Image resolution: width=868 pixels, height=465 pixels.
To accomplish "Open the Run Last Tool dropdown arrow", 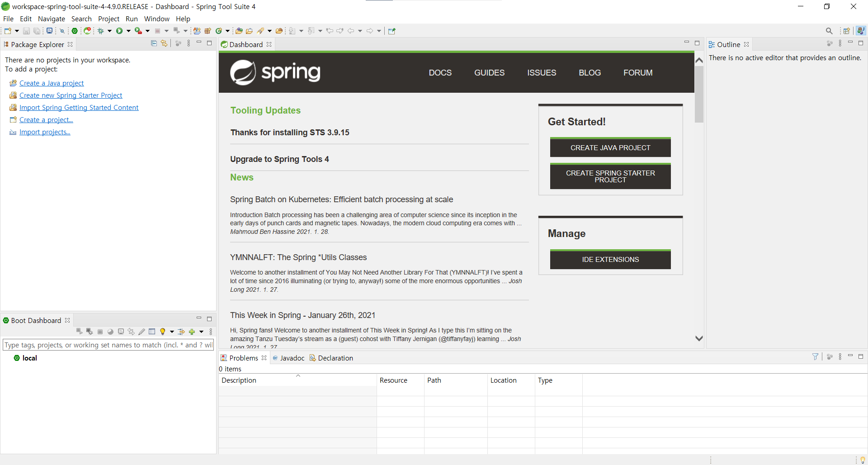I will [x=147, y=31].
